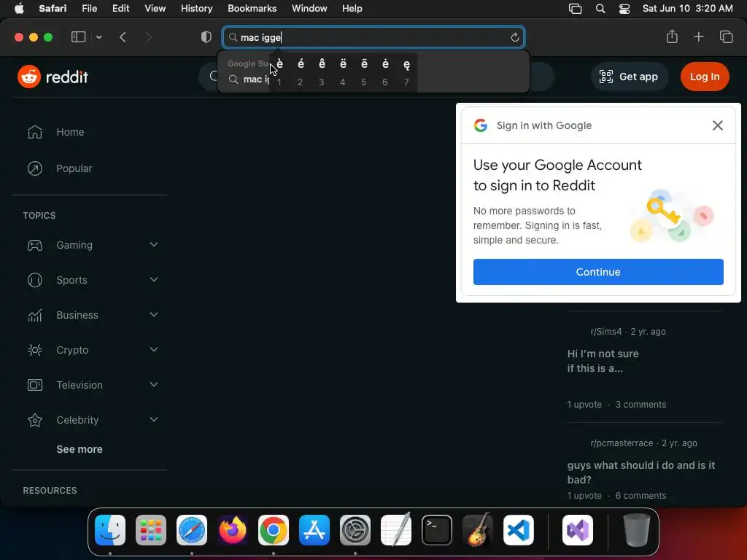Image resolution: width=747 pixels, height=560 pixels.
Task: Click See more under topics
Action: pos(79,449)
